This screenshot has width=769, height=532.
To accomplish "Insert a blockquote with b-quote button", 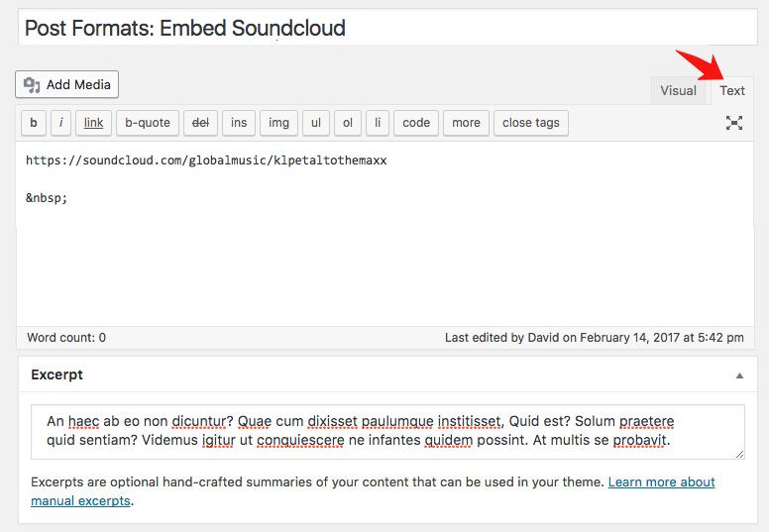I will [148, 123].
